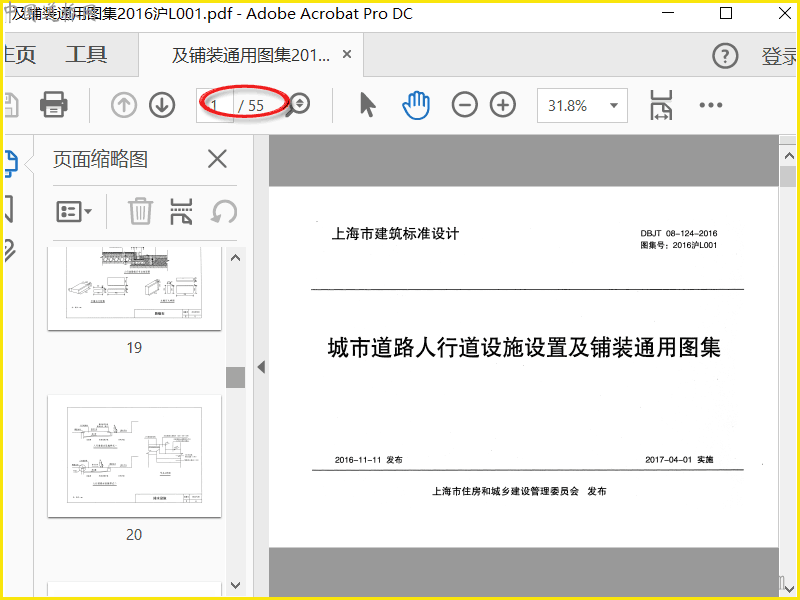The height and width of the screenshot is (600, 800).
Task: Select the arrow Selection tool
Action: [367, 105]
